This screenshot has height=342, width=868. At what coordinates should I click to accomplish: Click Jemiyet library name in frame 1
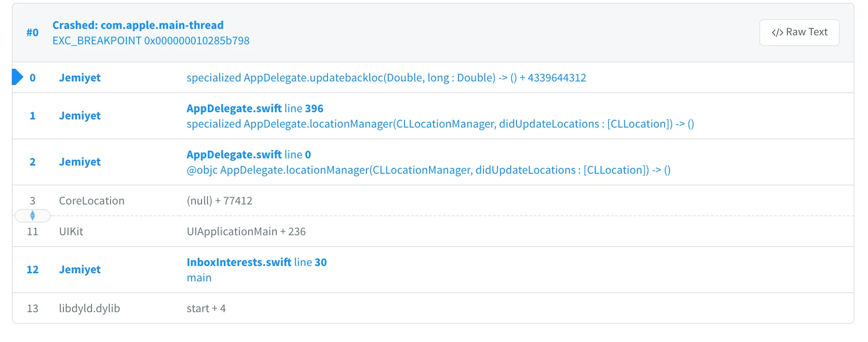(x=80, y=116)
